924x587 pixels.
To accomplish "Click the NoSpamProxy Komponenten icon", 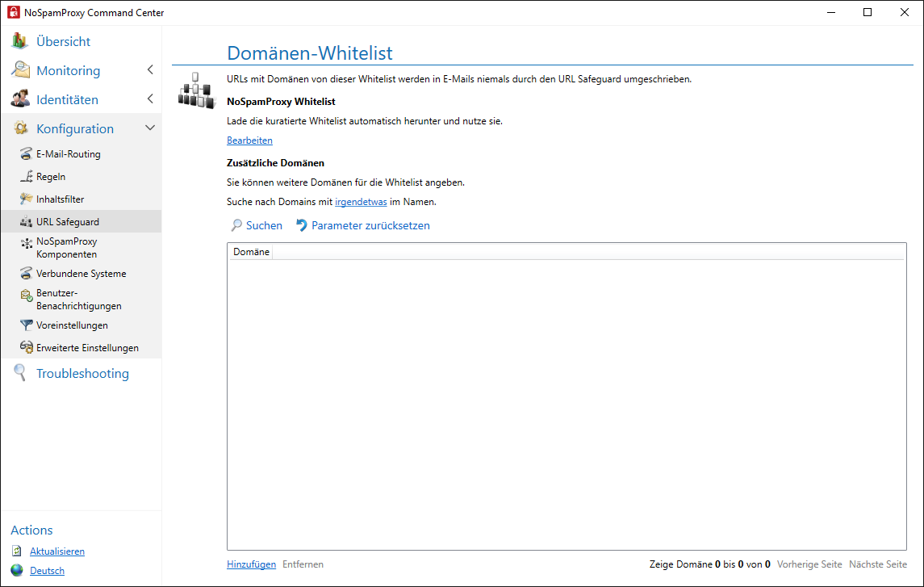I will point(26,243).
